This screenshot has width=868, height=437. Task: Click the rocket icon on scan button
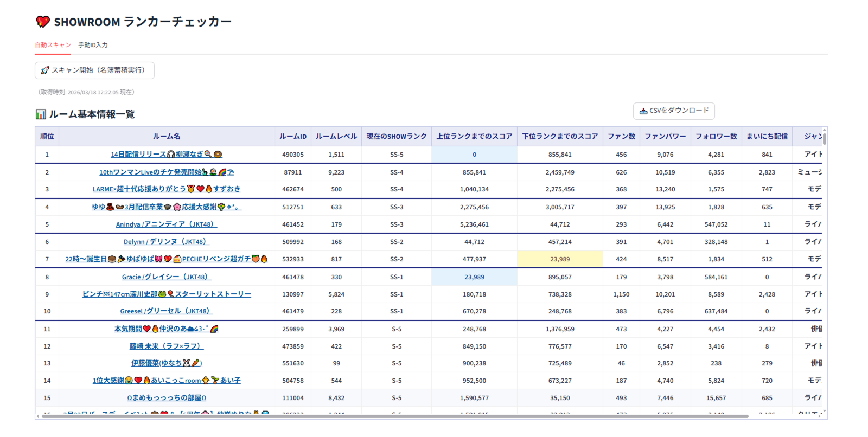45,70
